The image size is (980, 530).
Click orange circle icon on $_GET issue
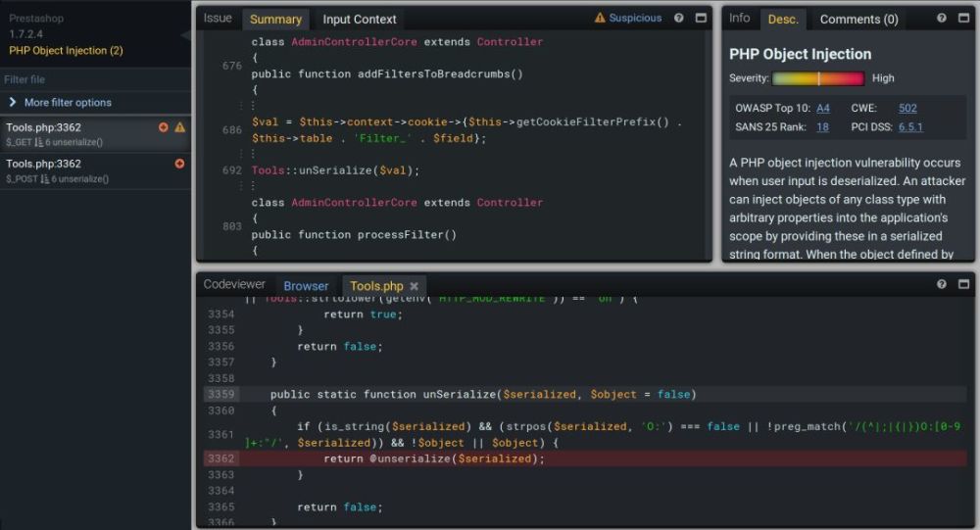163,127
